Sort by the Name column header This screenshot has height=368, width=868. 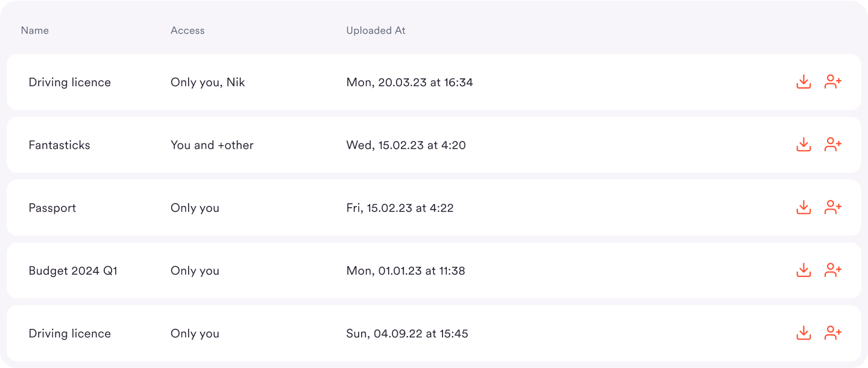click(x=35, y=30)
